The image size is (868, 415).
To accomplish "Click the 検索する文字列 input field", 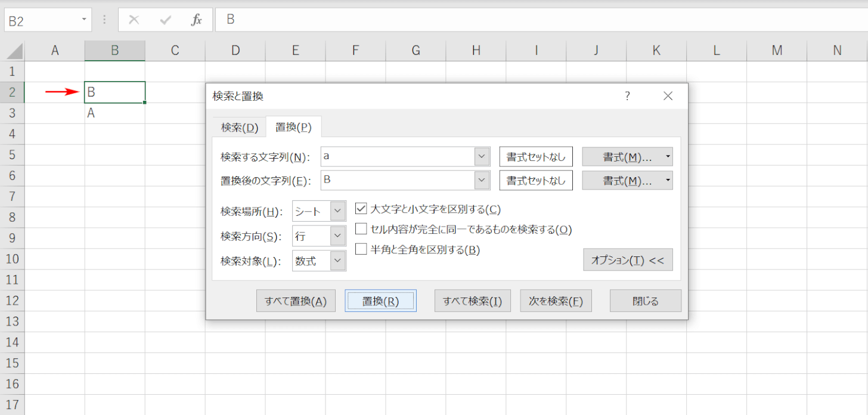I will click(x=397, y=157).
